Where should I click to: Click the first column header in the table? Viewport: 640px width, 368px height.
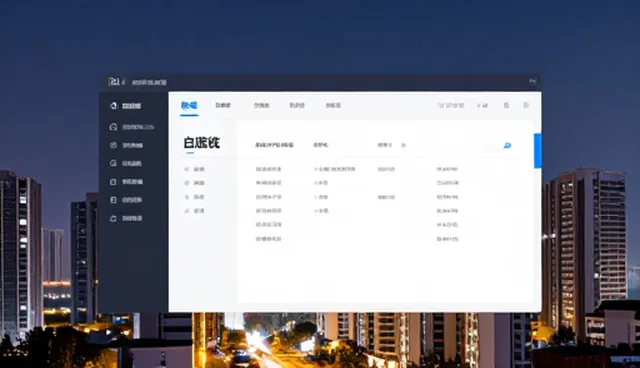coord(274,145)
